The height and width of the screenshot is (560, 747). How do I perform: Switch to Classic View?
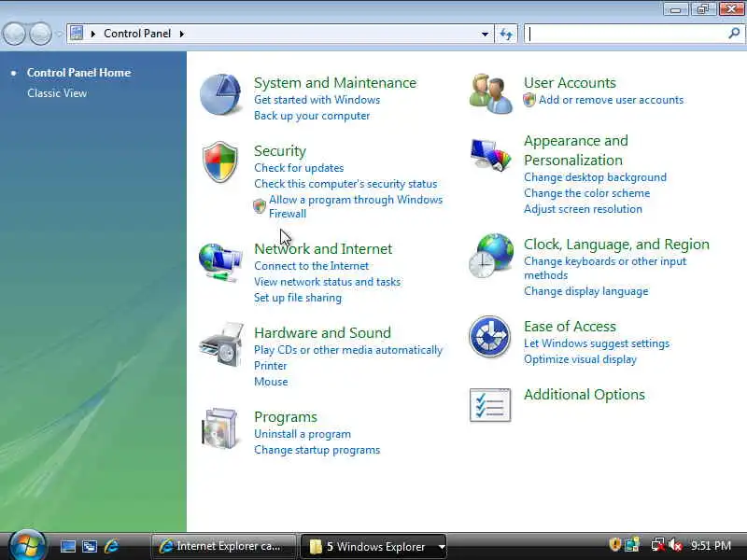click(57, 92)
